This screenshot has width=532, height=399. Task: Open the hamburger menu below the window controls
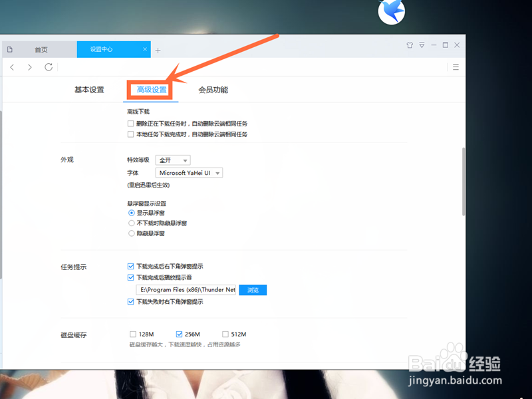coord(455,67)
